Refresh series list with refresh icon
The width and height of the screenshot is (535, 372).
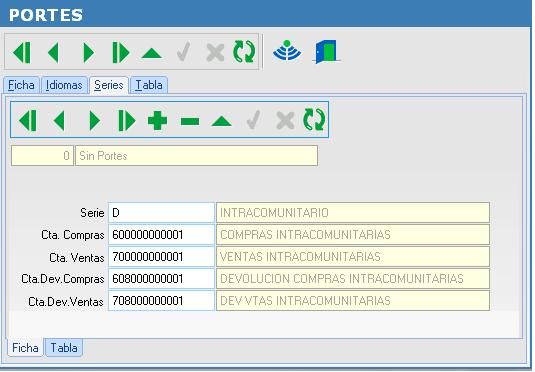point(314,119)
